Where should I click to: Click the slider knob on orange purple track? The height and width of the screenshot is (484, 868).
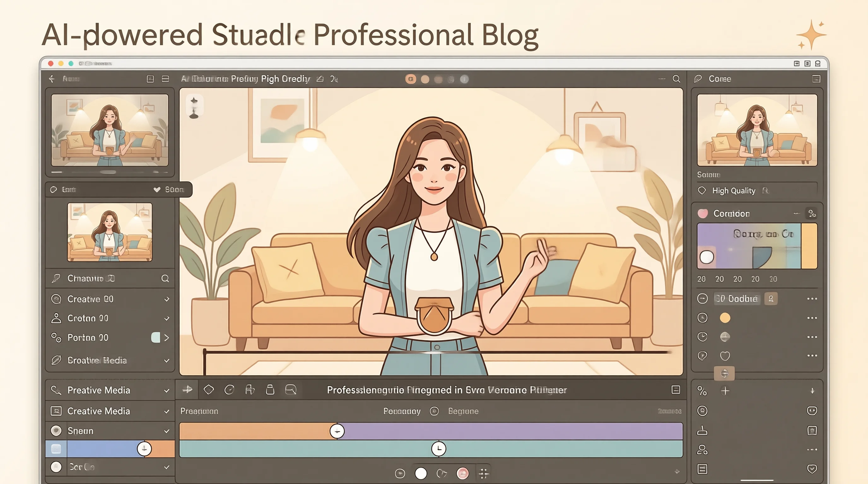point(337,431)
